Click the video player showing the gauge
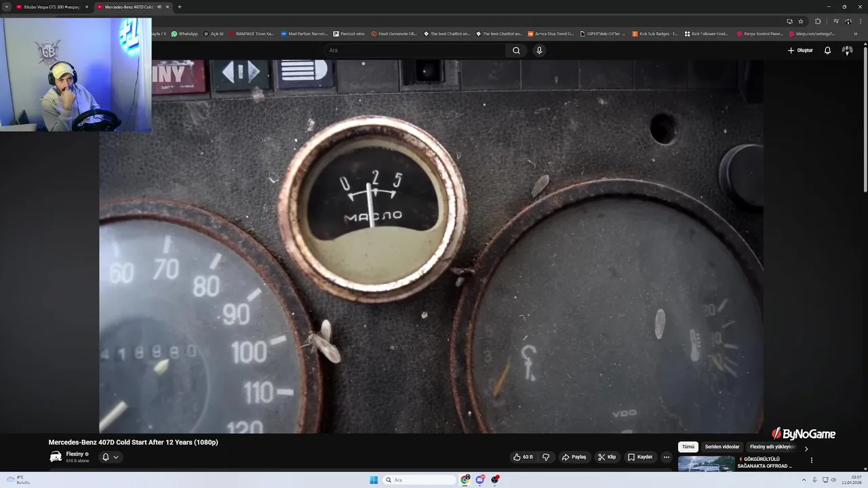Viewport: 868px width, 488px height. 431,246
